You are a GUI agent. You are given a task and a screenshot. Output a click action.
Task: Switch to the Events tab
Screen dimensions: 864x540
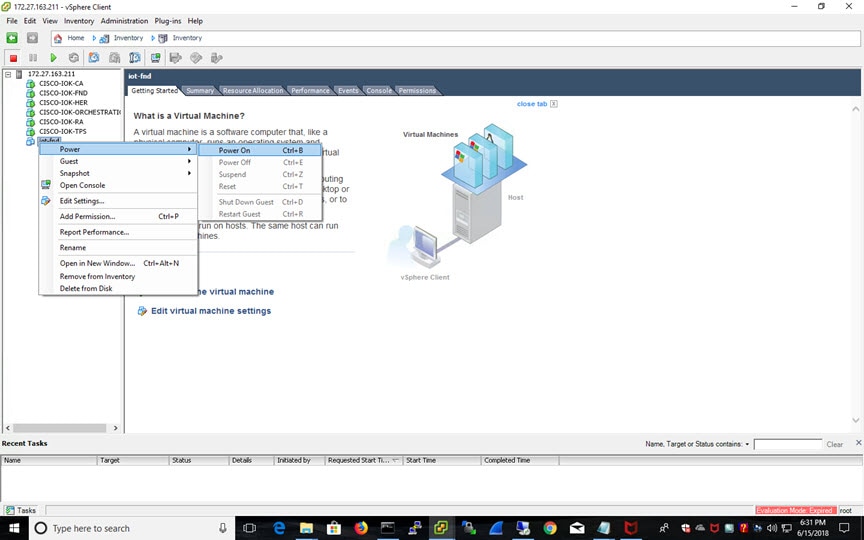[x=348, y=90]
